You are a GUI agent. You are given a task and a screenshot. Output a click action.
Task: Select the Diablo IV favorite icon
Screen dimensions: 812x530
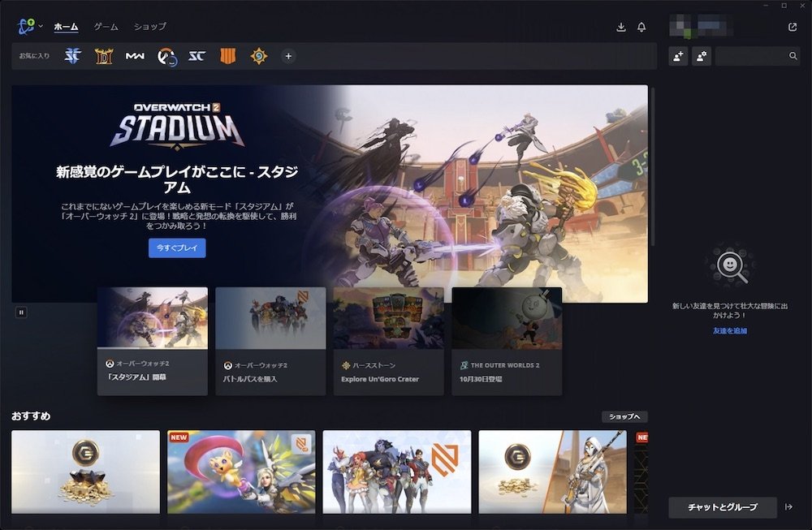point(104,56)
